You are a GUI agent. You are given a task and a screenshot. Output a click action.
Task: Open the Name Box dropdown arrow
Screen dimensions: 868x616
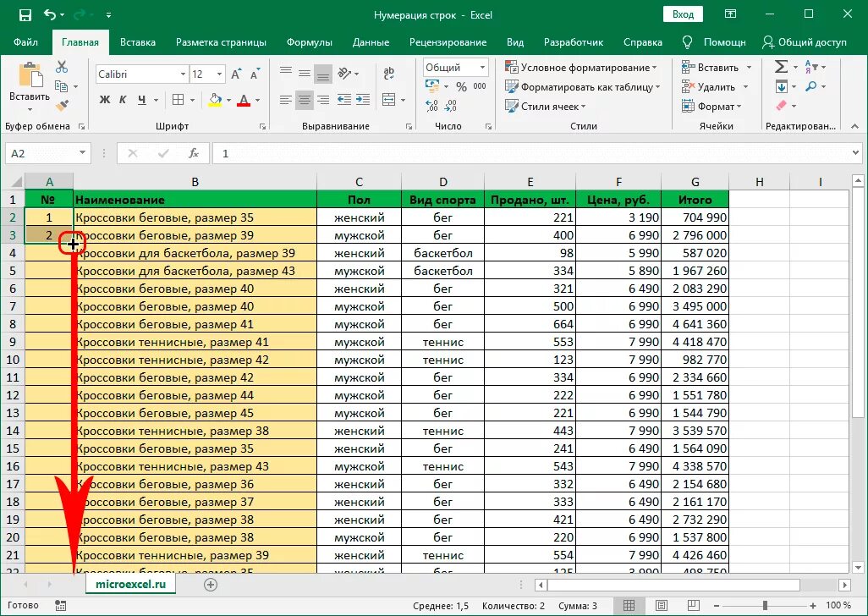[82, 153]
